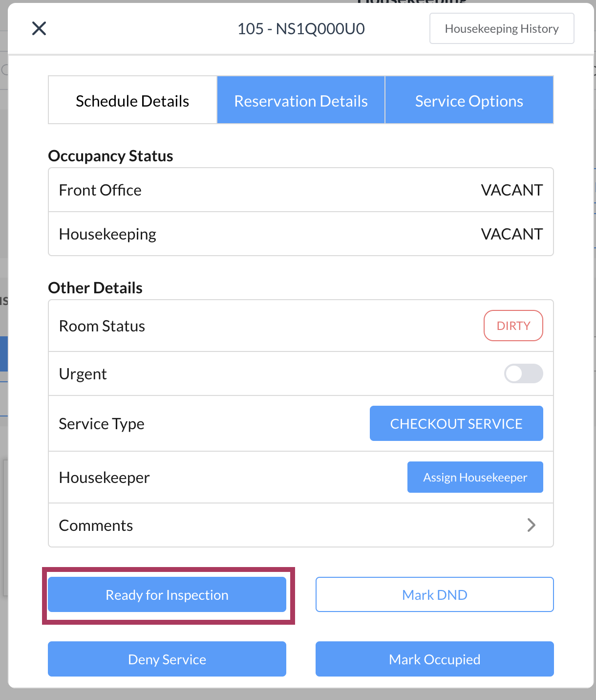The height and width of the screenshot is (700, 596).
Task: Open the Reservation Details tab
Action: point(301,101)
